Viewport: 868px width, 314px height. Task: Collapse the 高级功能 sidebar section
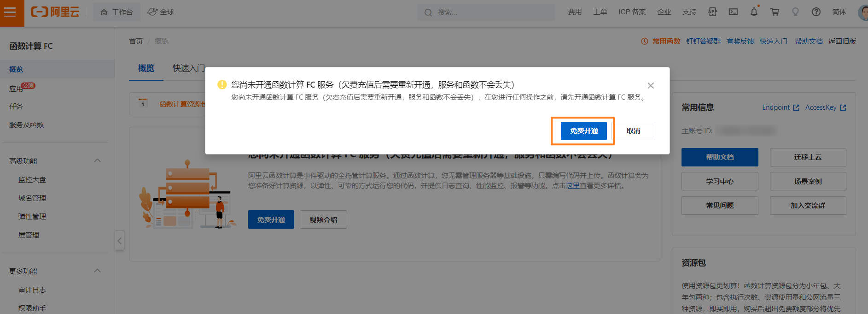coord(97,160)
